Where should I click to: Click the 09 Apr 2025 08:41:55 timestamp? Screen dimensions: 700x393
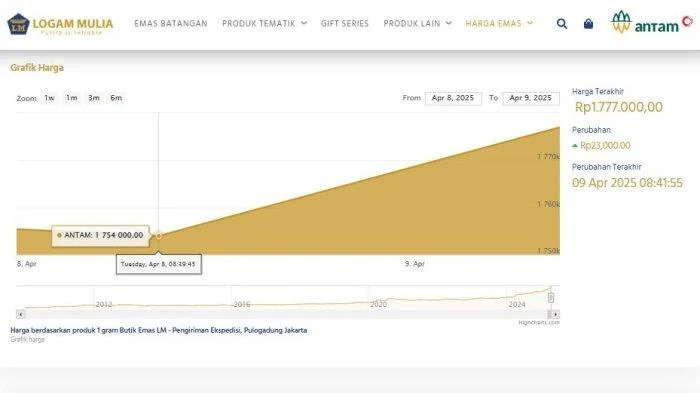(x=627, y=183)
